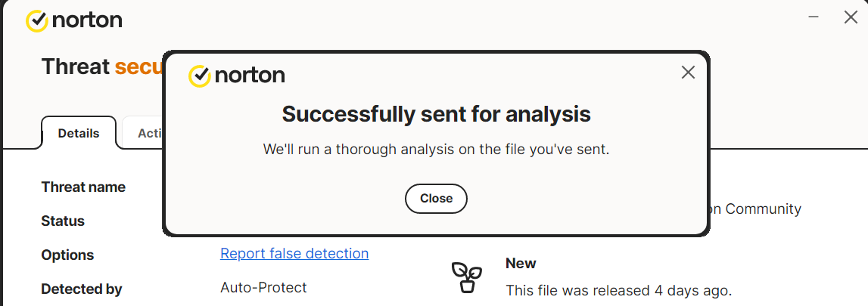The width and height of the screenshot is (868, 306).
Task: Click the Norton logo inside the dialog
Action: click(x=237, y=76)
